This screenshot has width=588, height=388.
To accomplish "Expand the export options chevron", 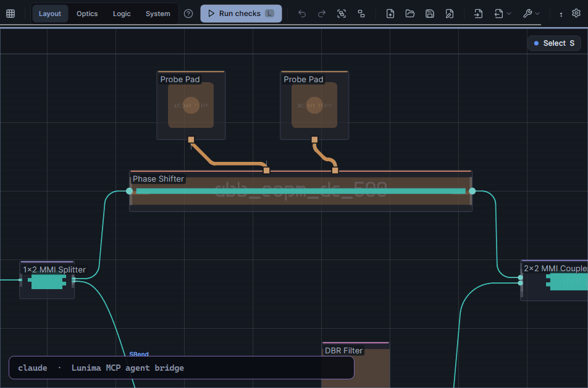I will click(x=509, y=14).
